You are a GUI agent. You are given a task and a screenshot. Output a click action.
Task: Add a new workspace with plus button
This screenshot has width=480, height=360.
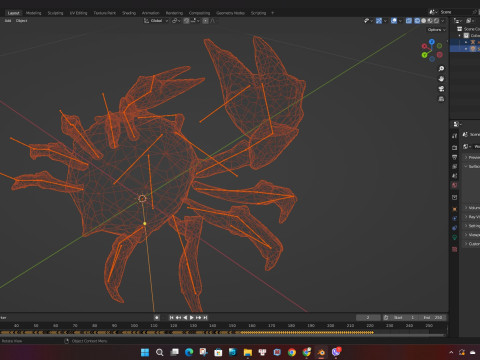coord(272,13)
